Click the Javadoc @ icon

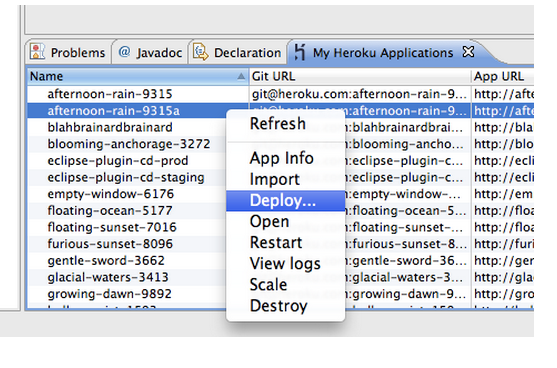(x=124, y=52)
